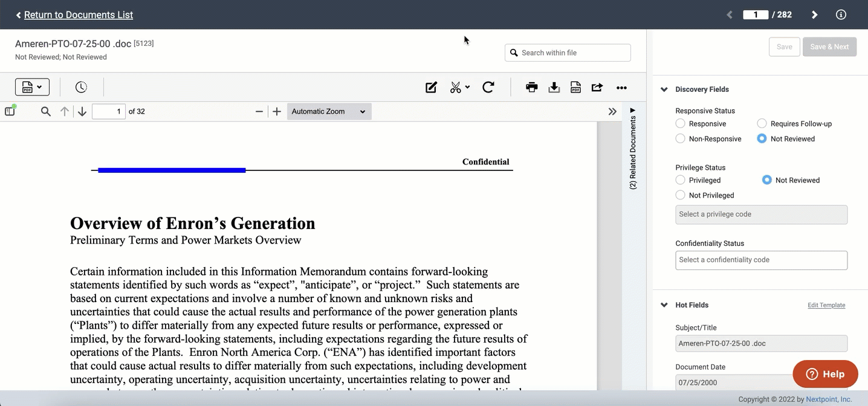Go to next page arrow down
Screen dimensions: 868x406
click(82, 111)
